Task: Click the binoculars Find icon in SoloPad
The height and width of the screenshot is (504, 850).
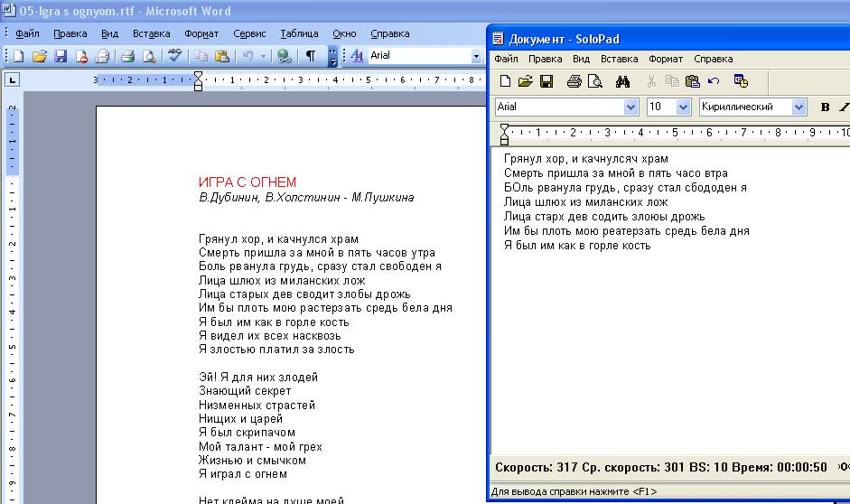Action: [x=622, y=81]
